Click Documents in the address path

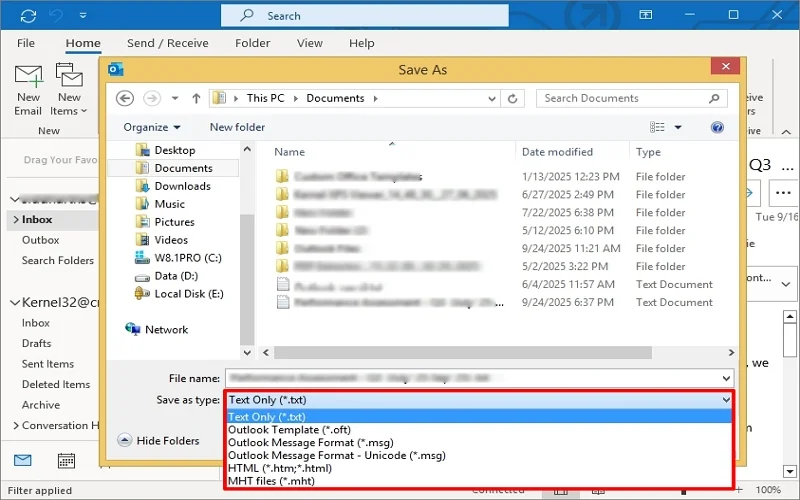335,98
